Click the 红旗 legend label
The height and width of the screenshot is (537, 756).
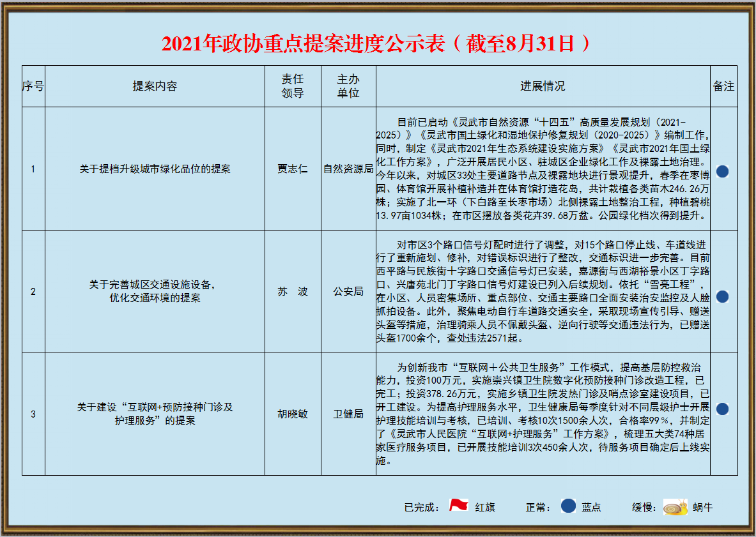(x=485, y=508)
